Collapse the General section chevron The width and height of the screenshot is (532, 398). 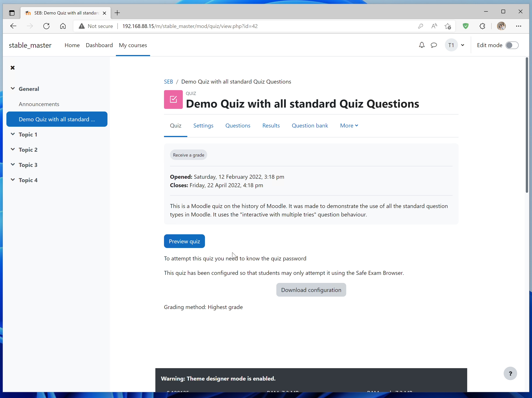pyautogui.click(x=13, y=88)
